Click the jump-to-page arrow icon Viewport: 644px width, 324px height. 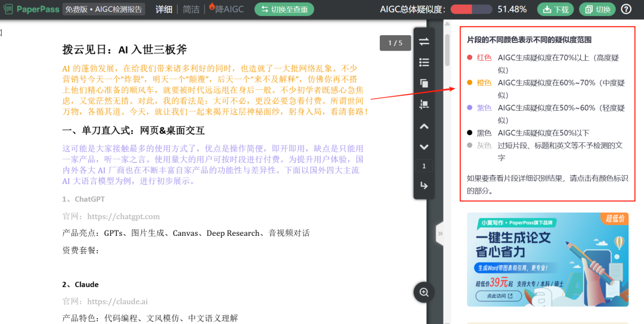click(424, 186)
